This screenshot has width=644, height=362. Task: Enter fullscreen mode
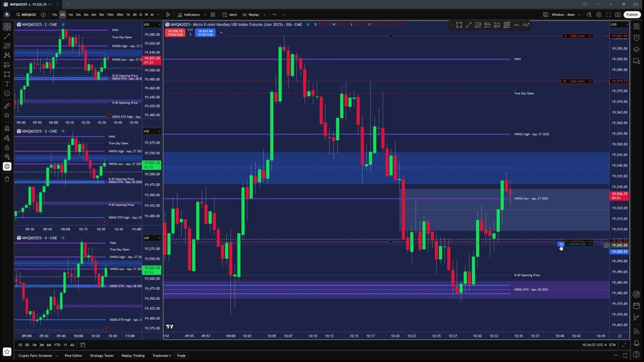(608, 15)
